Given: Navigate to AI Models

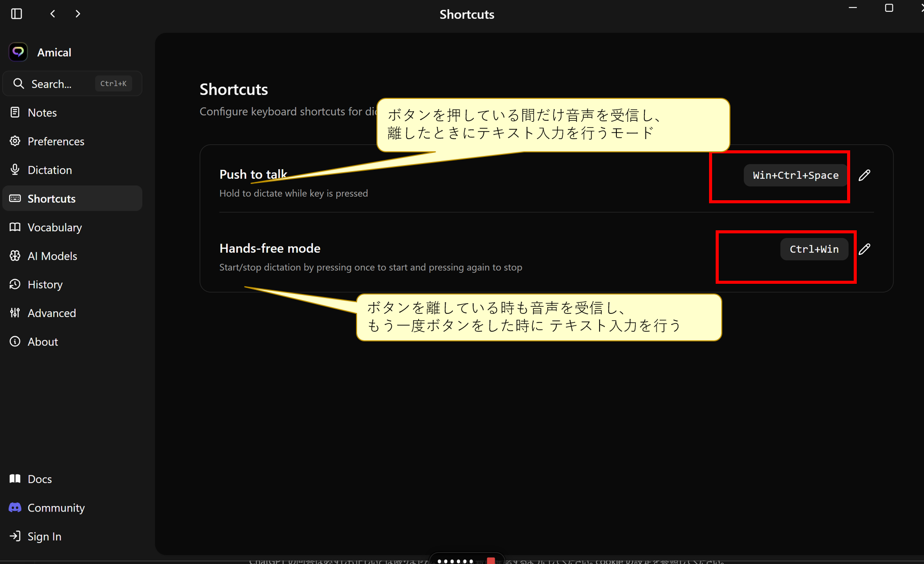Looking at the screenshot, I should point(52,256).
